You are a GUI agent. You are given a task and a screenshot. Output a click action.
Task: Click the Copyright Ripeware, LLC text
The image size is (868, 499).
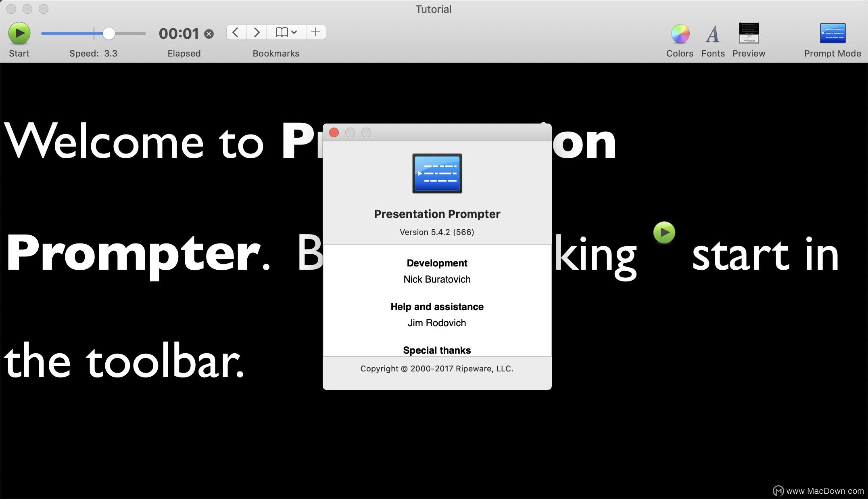[x=437, y=369]
